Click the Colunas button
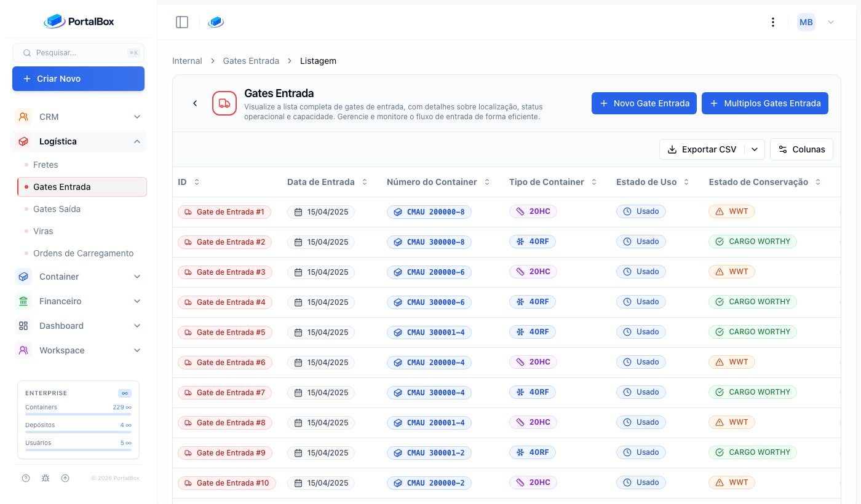861x504 pixels. pyautogui.click(x=801, y=149)
